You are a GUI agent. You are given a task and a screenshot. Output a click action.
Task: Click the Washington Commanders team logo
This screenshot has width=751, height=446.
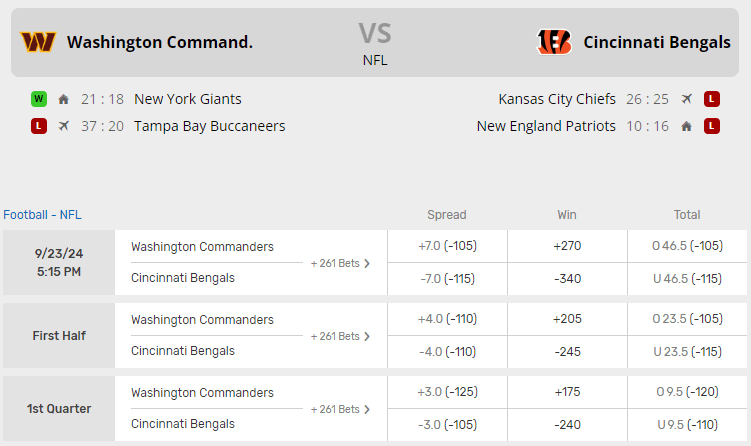38,42
